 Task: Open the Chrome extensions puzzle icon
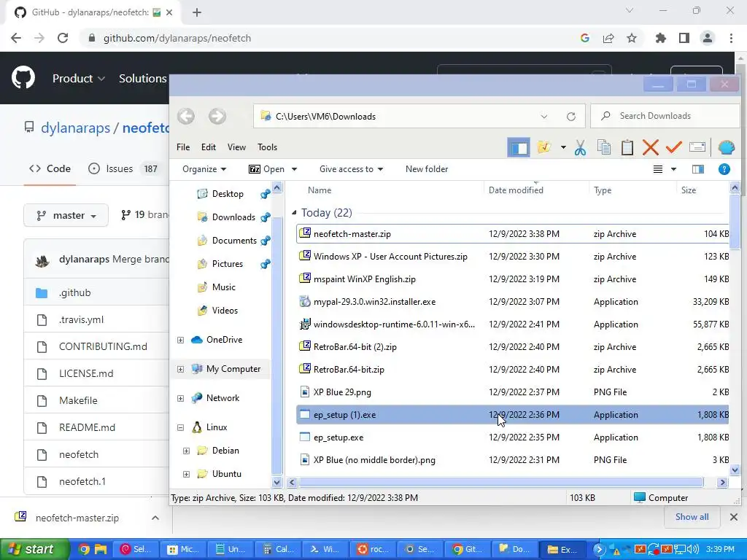(x=660, y=38)
